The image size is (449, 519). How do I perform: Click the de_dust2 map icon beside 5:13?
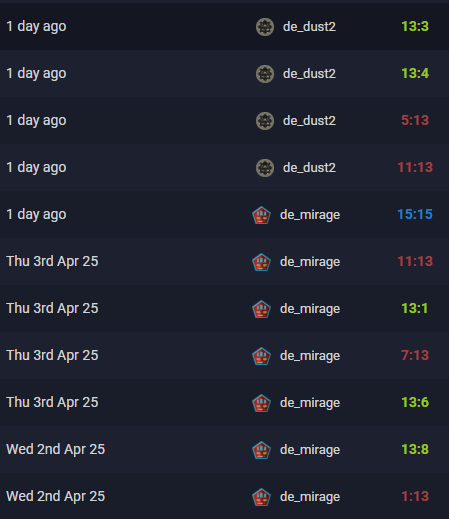(265, 121)
